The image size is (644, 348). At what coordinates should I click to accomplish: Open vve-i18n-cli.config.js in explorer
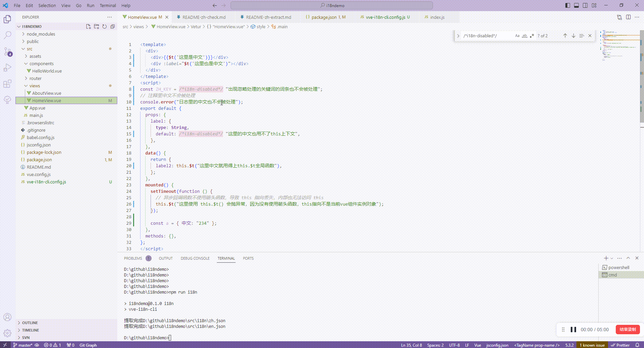[x=46, y=182]
